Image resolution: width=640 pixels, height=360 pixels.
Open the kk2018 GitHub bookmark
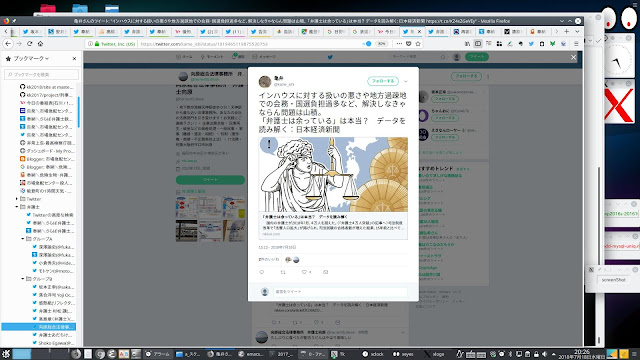click(47, 87)
